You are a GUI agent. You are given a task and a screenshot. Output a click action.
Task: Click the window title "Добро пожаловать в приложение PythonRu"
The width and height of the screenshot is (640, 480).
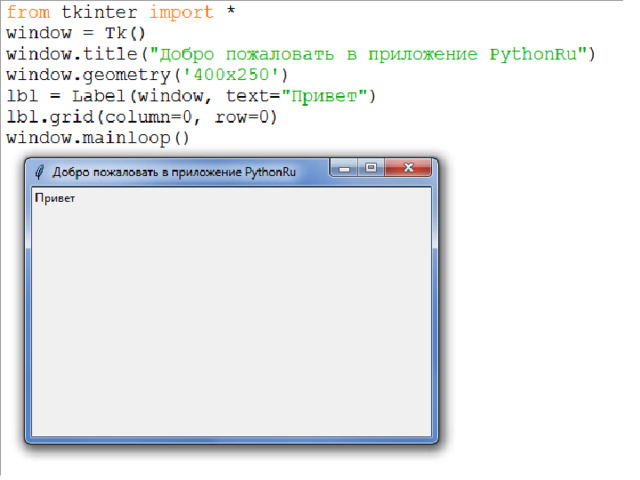coord(174,171)
